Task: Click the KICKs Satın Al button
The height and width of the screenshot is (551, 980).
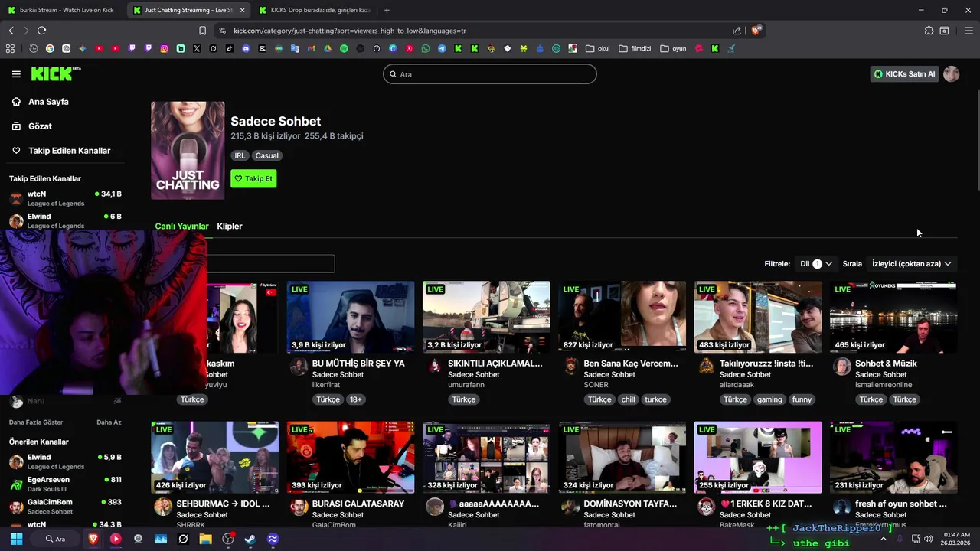Action: (904, 74)
